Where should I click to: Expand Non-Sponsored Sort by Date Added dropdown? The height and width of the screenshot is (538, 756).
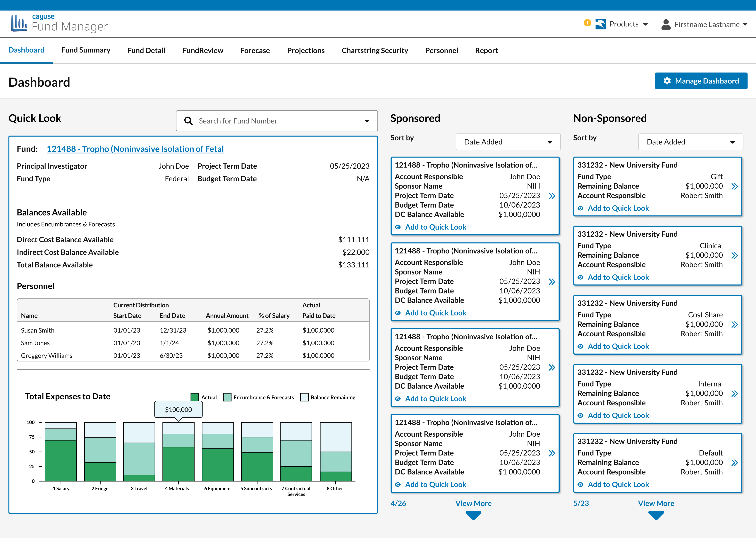690,142
